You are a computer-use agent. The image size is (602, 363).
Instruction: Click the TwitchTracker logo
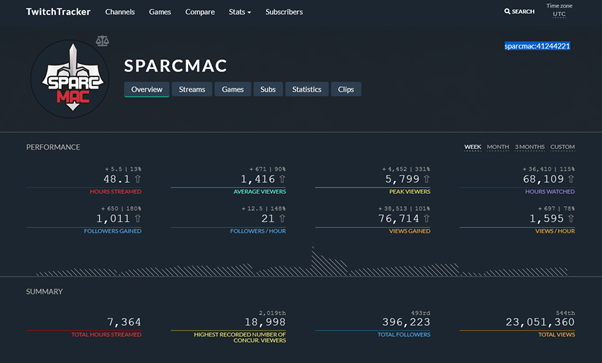[x=58, y=12]
